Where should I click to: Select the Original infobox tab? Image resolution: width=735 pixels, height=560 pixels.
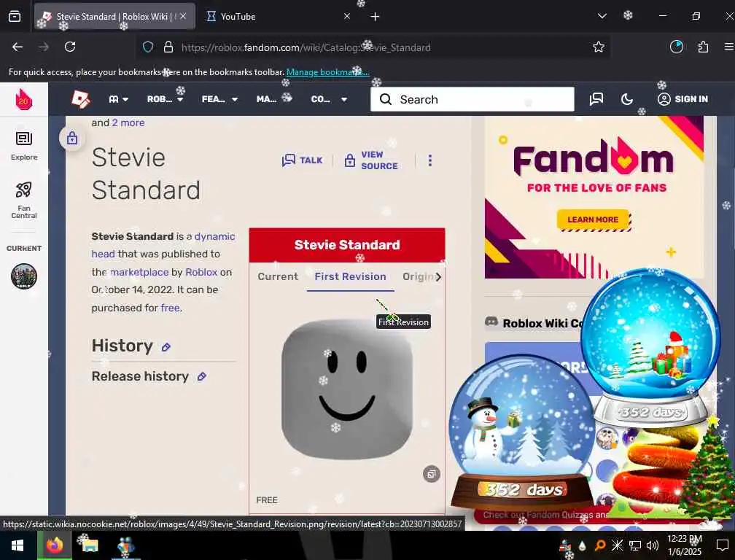pos(418,276)
